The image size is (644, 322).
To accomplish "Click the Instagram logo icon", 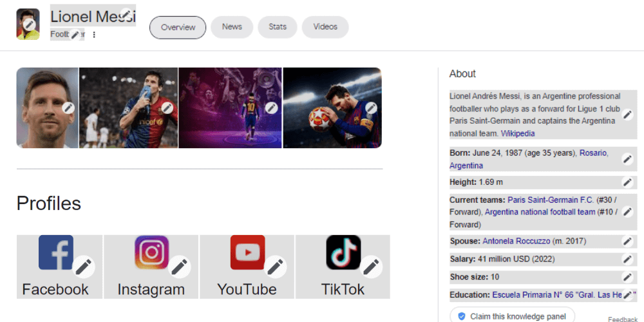I will coord(152,252).
